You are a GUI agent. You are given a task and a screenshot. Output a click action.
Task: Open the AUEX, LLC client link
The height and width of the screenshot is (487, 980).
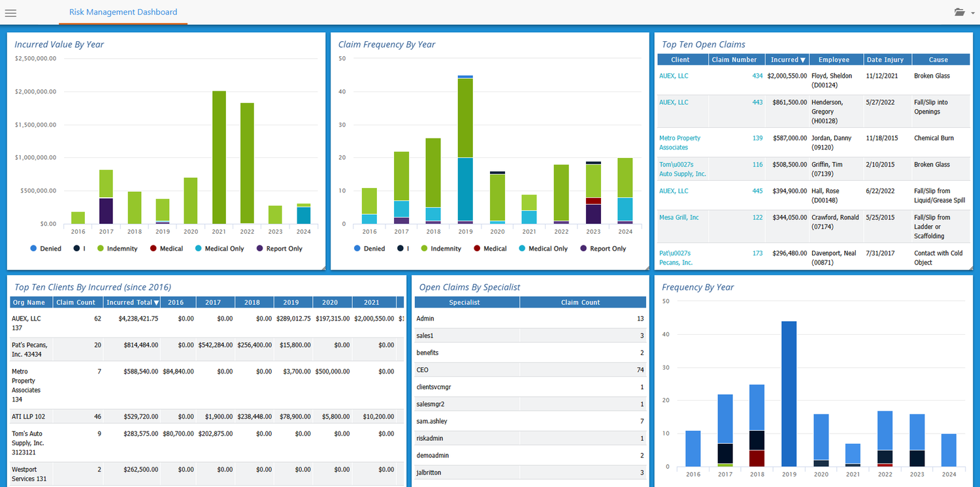674,76
